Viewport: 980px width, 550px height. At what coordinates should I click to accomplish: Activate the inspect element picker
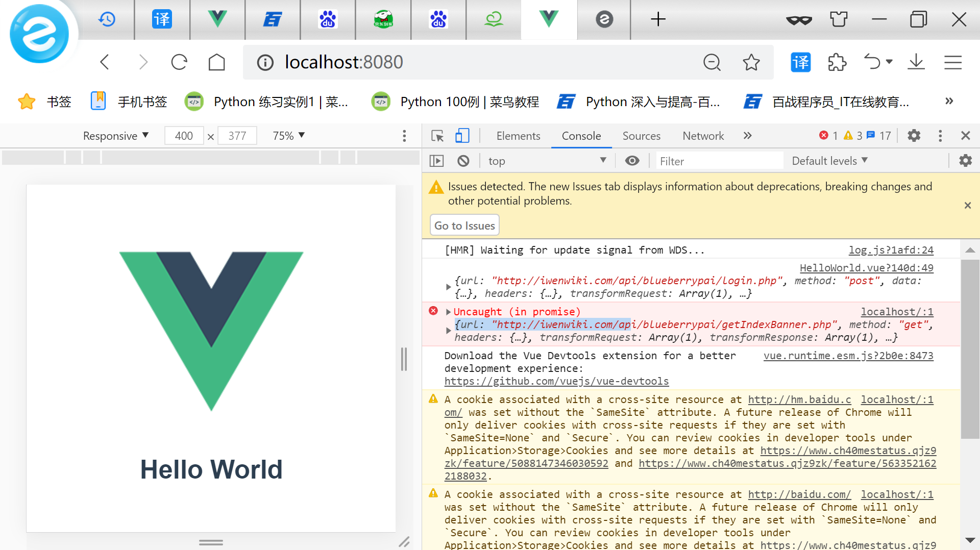(x=437, y=136)
